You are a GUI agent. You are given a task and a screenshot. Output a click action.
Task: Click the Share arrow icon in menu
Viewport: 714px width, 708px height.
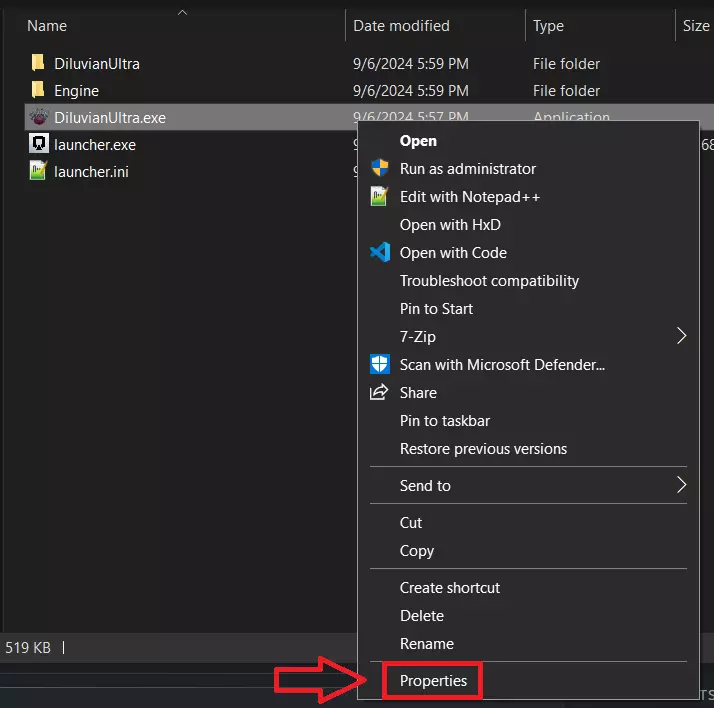(379, 392)
